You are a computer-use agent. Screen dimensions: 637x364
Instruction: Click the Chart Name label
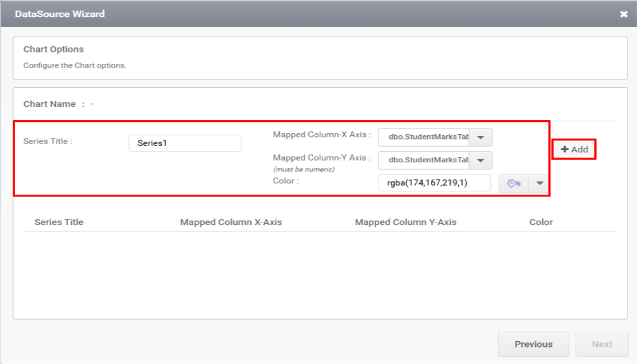[49, 104]
